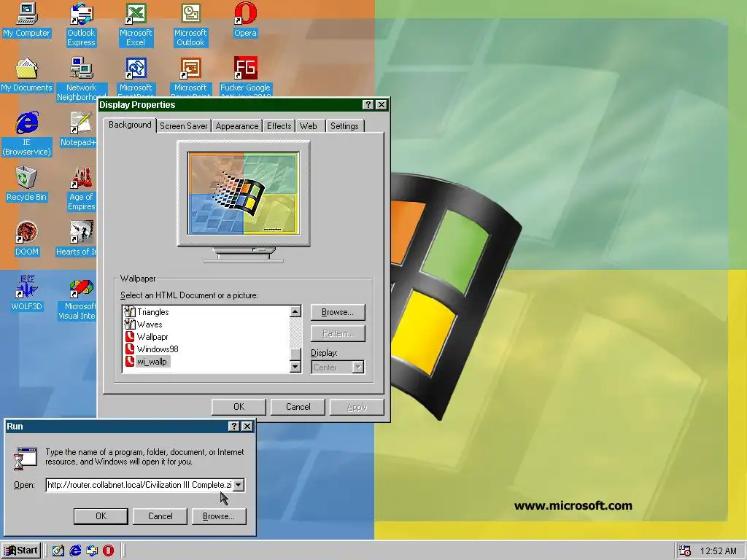Screen dimensions: 747x560
Task: Expand the Open history dropdown in Run
Action: [239, 485]
